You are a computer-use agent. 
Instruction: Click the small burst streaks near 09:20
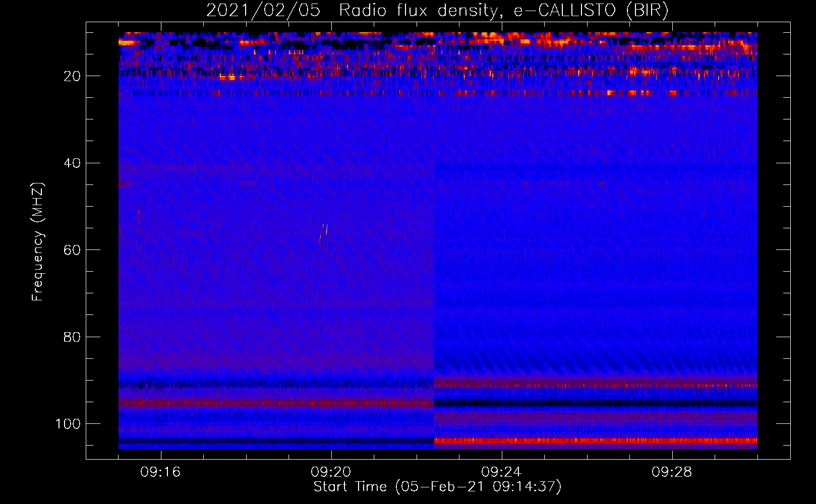[x=324, y=234]
